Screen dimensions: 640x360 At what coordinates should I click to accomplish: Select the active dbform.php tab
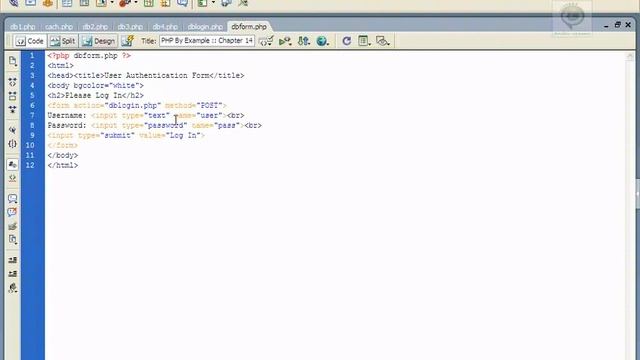point(249,27)
